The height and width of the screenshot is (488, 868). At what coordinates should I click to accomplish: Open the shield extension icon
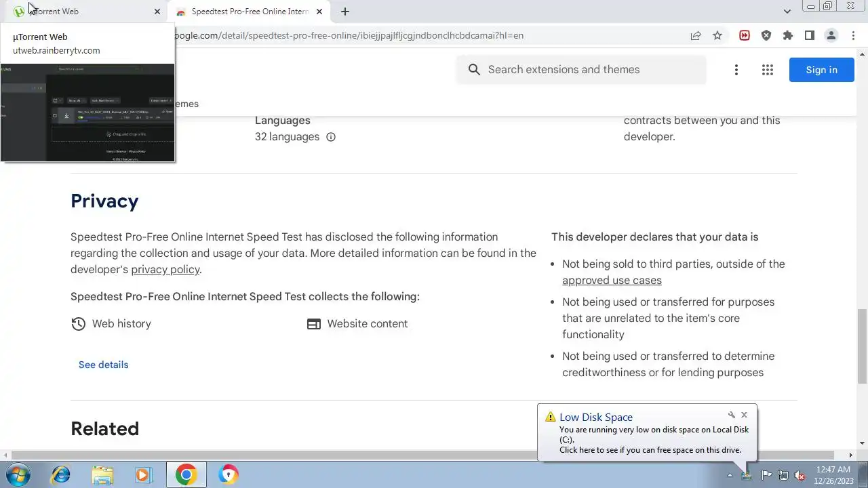click(766, 36)
